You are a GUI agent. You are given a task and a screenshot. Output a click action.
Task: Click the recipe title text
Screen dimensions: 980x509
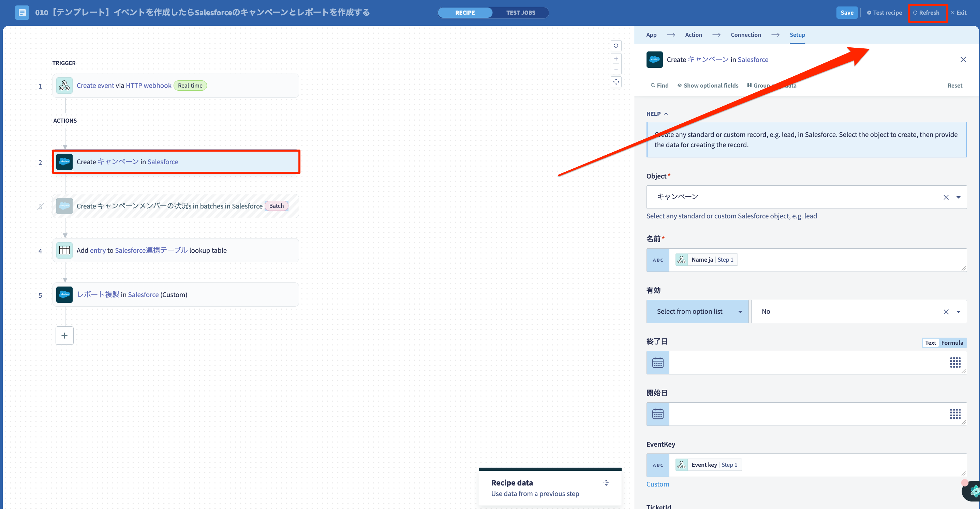203,13
